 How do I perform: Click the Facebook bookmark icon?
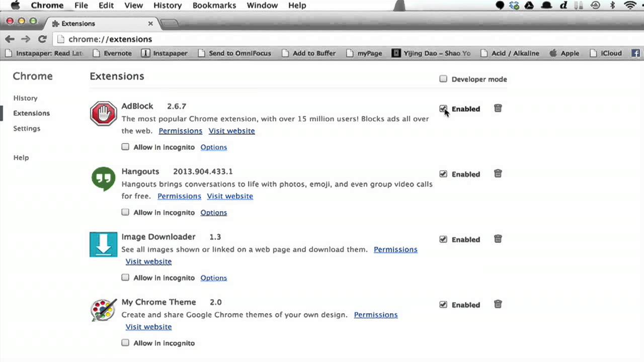pos(636,53)
